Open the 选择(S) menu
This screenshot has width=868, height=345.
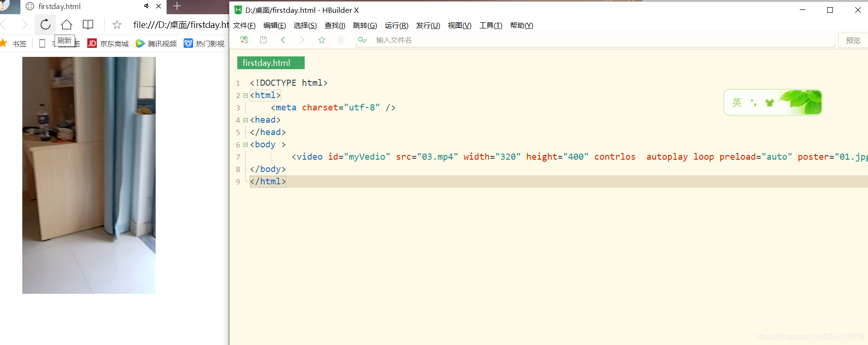tap(305, 26)
